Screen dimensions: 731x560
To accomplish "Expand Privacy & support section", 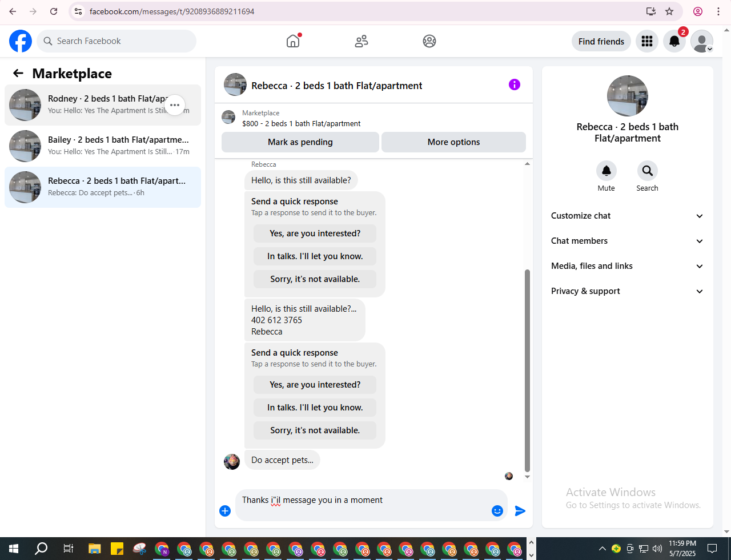I will click(x=627, y=291).
